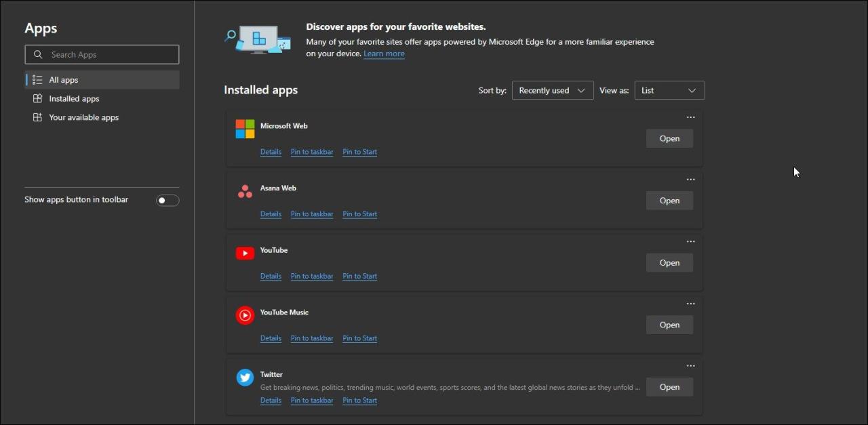View Details for YouTube

[271, 276]
